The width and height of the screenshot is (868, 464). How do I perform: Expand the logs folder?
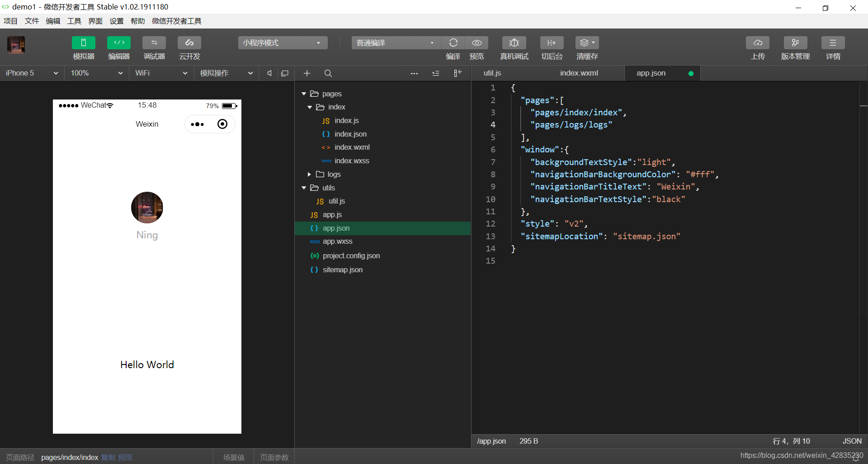[310, 174]
